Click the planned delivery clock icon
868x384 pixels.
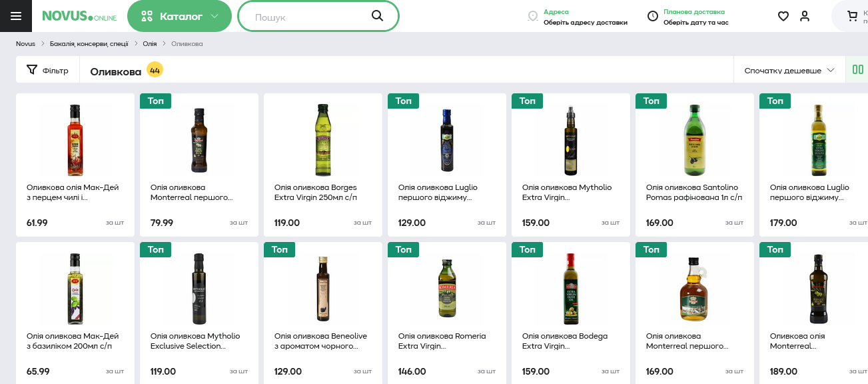pyautogui.click(x=653, y=16)
